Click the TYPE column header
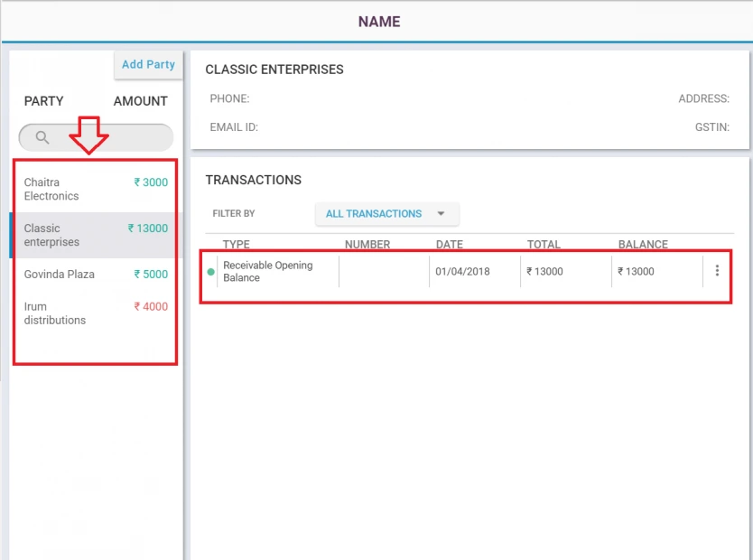The width and height of the screenshot is (753, 560). pyautogui.click(x=237, y=244)
